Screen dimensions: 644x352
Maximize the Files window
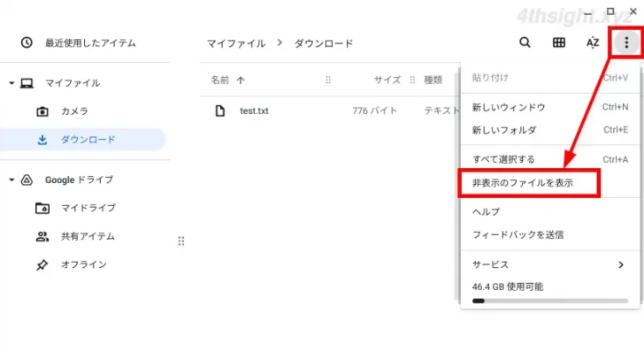point(610,11)
